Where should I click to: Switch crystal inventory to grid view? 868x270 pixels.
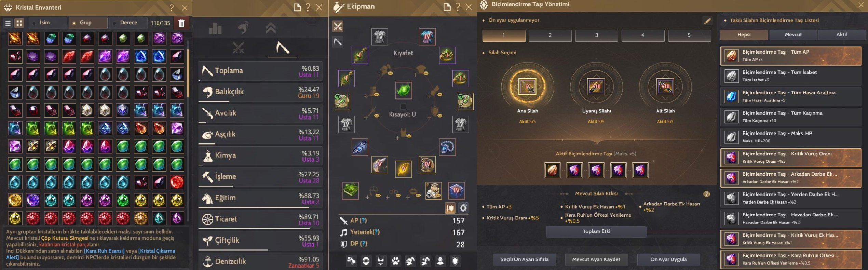pos(19,23)
